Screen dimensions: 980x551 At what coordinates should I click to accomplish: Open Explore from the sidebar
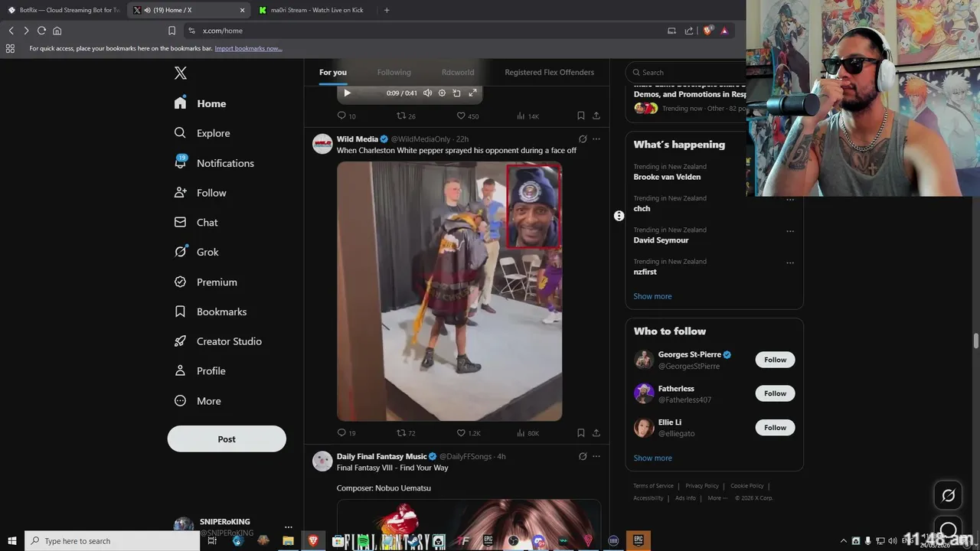(x=201, y=133)
